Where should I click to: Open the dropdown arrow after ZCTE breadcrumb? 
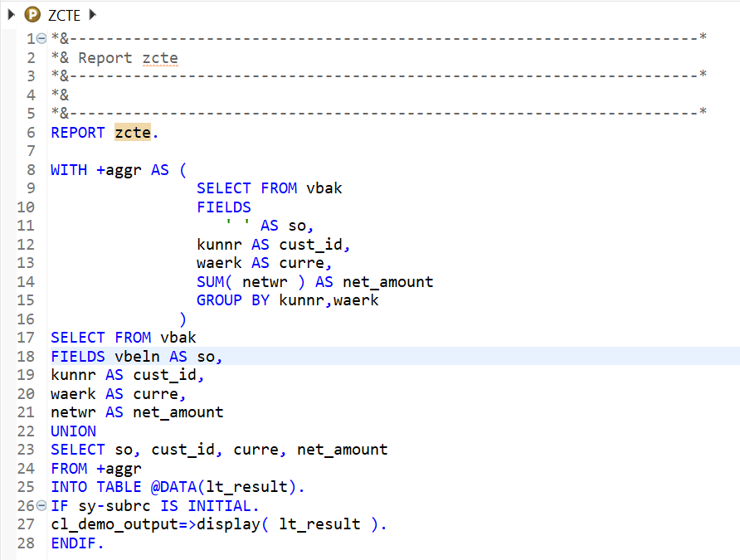92,14
